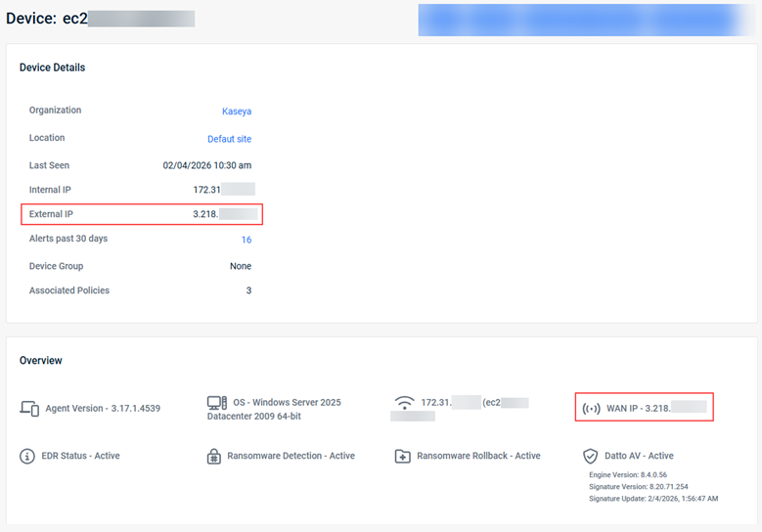Viewport: 762px width, 532px height.
Task: Click the Datto AV shield icon
Action: tap(590, 457)
